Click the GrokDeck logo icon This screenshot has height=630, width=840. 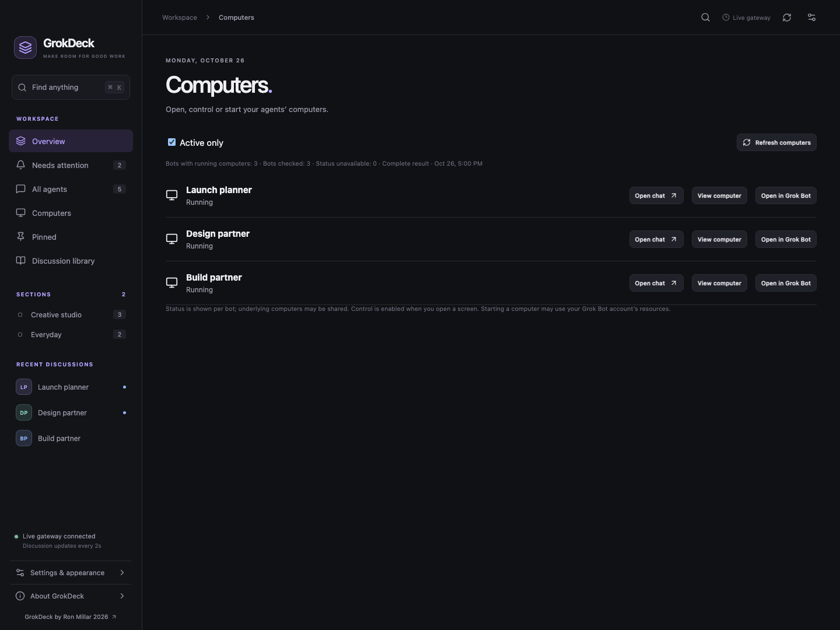point(25,47)
